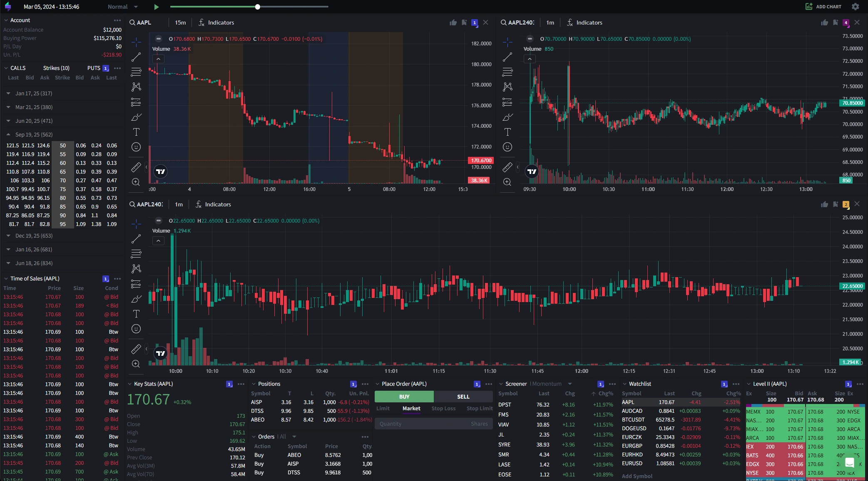Select text tool in top-right chart

pos(507,132)
